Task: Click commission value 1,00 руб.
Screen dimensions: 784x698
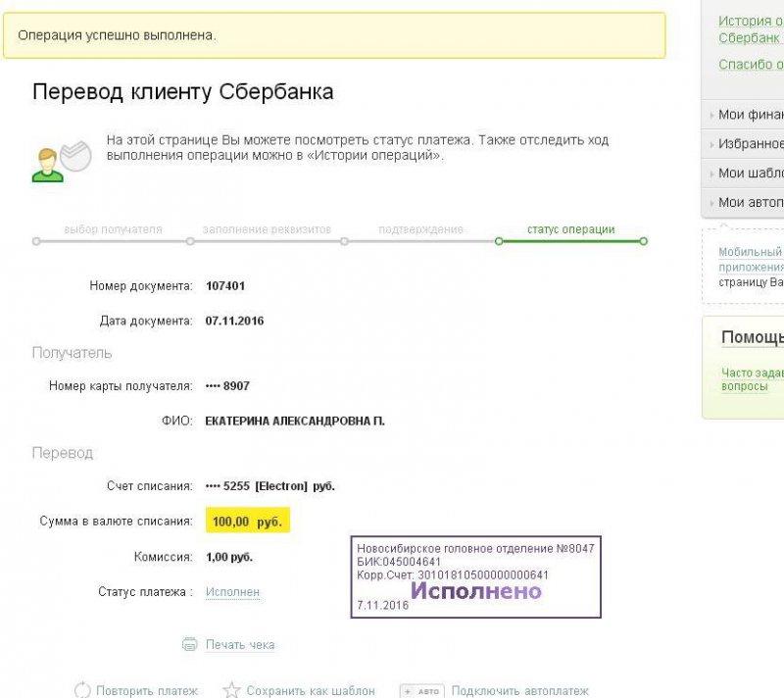Action: 229,557
